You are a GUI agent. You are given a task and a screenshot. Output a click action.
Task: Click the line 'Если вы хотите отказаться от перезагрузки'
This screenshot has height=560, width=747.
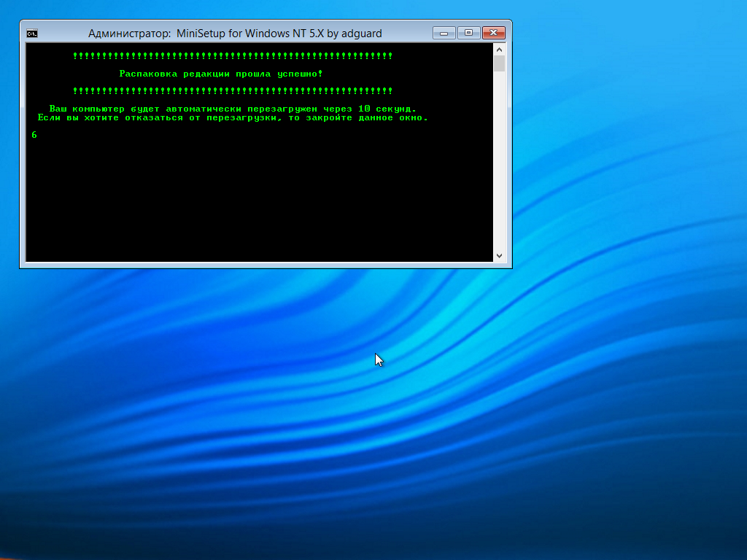(233, 117)
